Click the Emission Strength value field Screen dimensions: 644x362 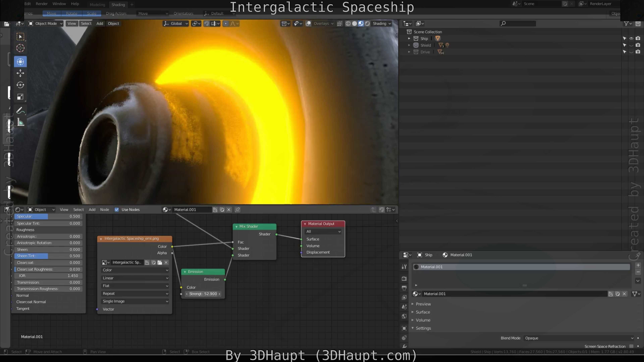pos(203,294)
